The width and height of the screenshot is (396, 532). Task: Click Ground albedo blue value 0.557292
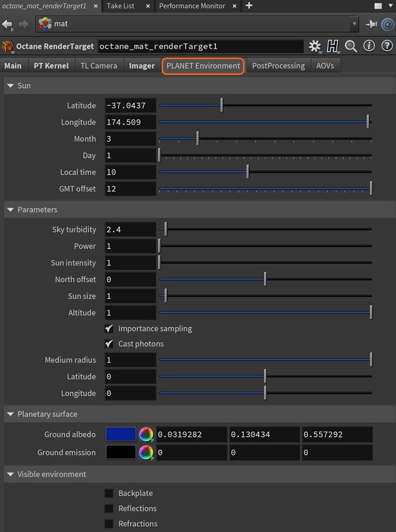tap(337, 435)
